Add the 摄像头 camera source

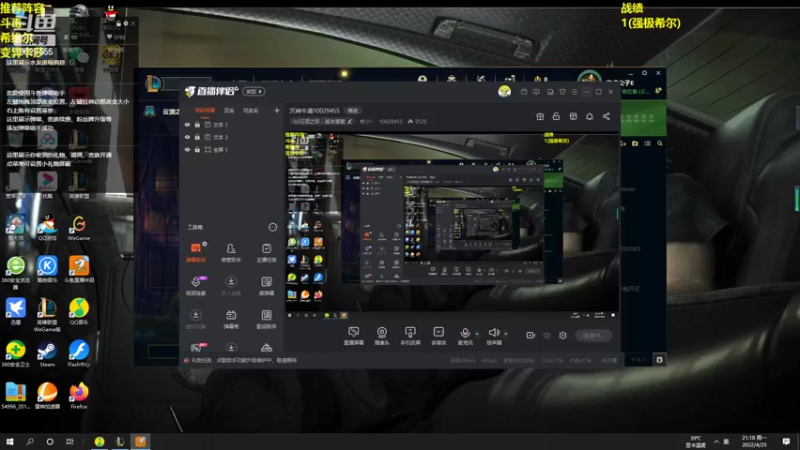tap(382, 336)
